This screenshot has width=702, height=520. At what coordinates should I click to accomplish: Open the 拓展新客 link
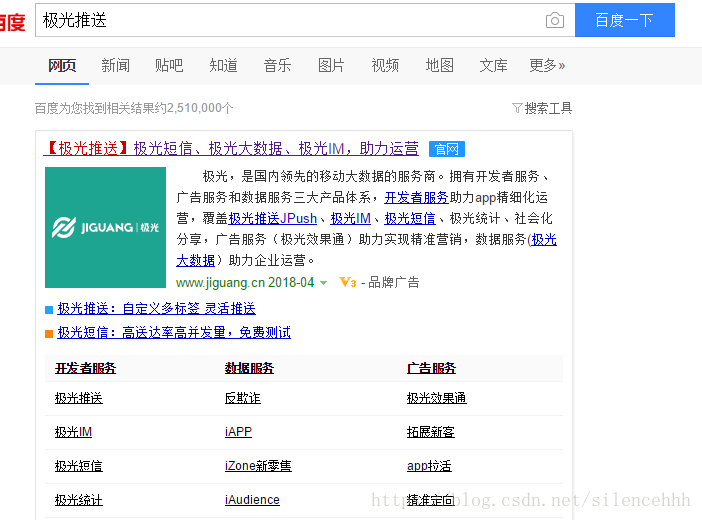(x=431, y=432)
